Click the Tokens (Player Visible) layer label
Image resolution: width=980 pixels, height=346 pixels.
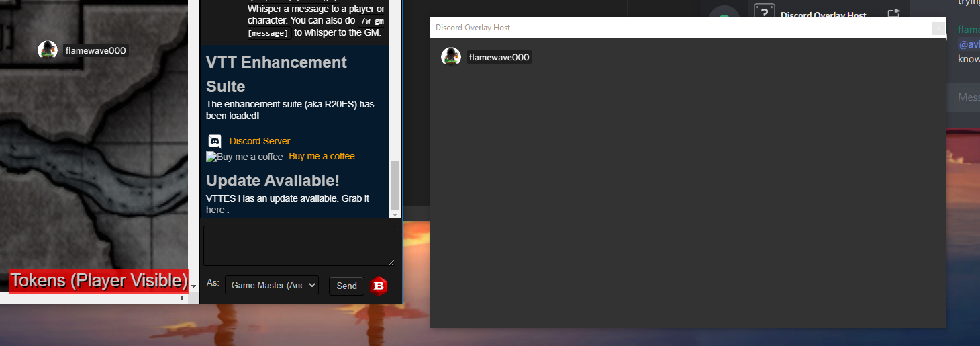99,281
